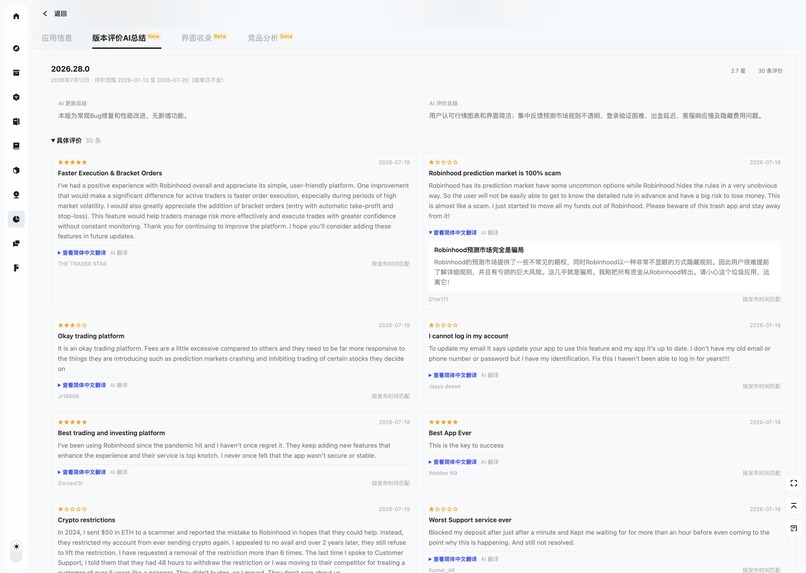
Task: Click reviewer name Jayyy deeee
Action: [x=445, y=386]
